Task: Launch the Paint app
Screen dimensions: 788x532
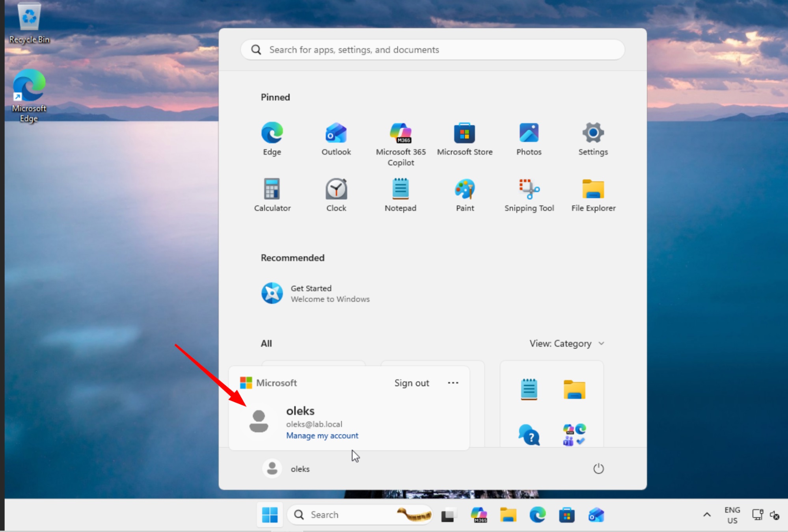Action: pos(465,195)
